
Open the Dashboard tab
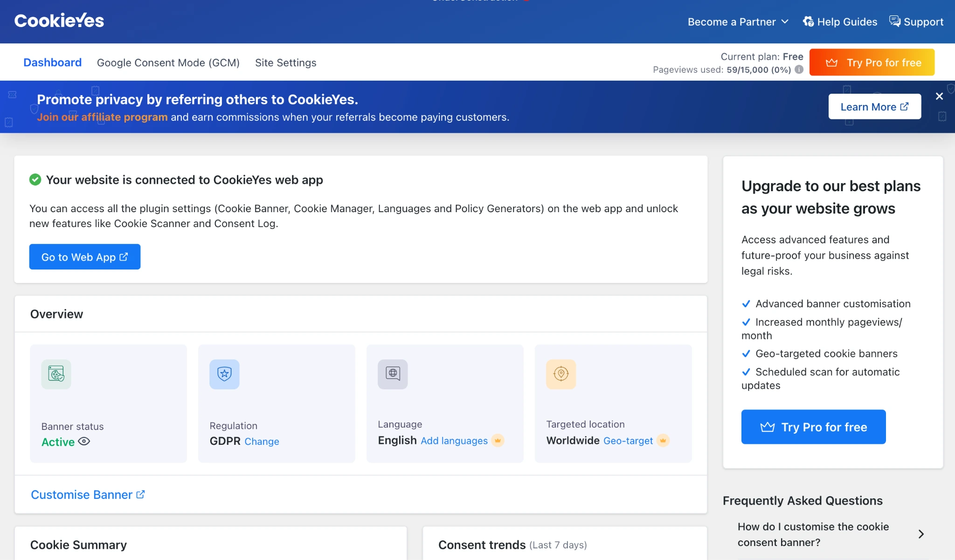pyautogui.click(x=52, y=62)
